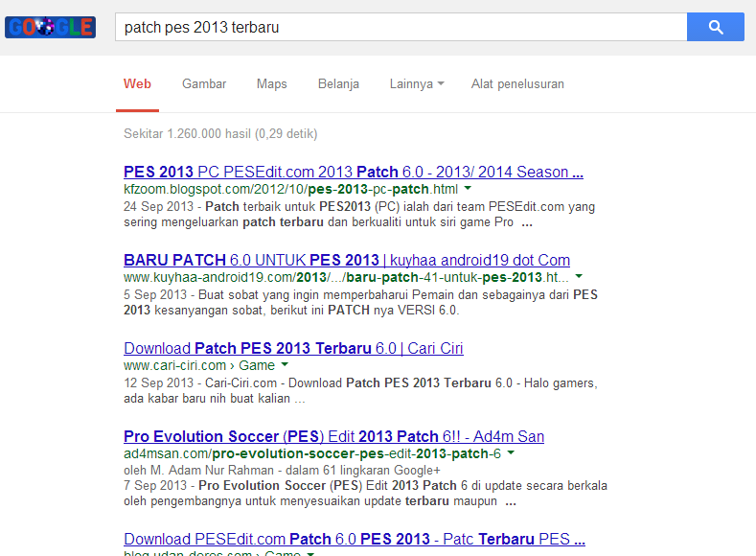Click into the search query field
The image size is (756, 556).
point(401,27)
